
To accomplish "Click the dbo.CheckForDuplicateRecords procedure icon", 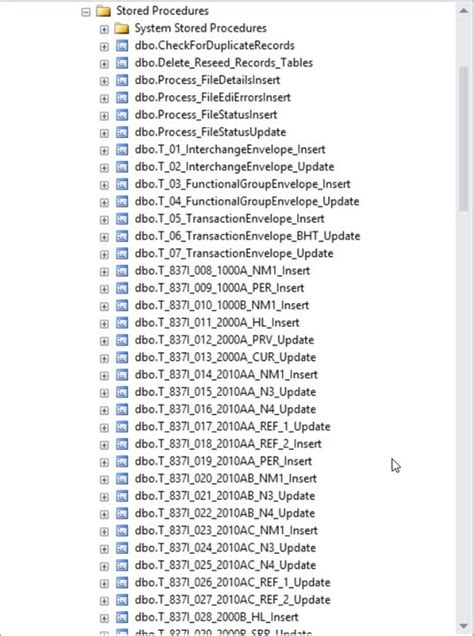I will (x=122, y=46).
